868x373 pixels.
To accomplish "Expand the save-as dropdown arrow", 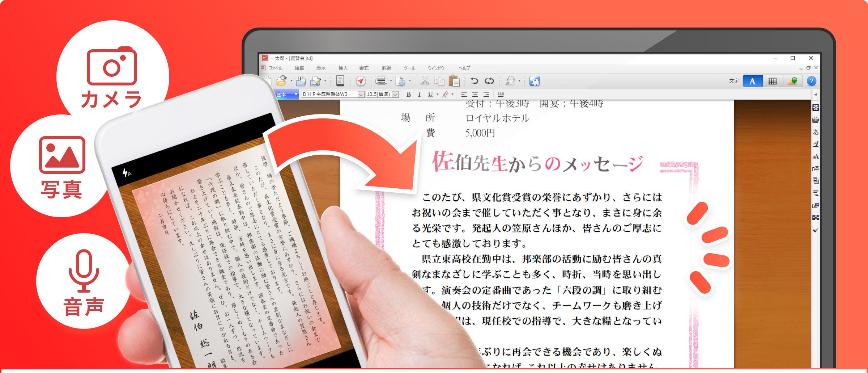I will (x=325, y=81).
